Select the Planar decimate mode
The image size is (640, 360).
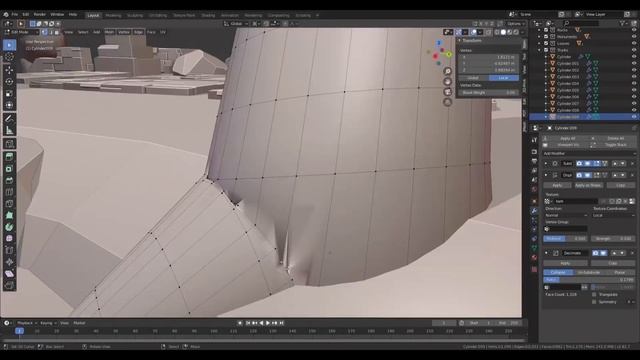pos(620,272)
